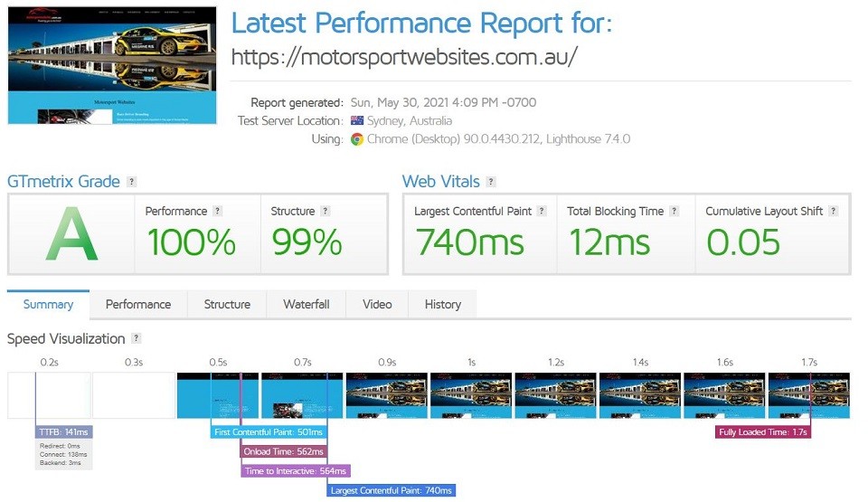Click the 0.3s filmstrip frame
The image size is (868, 502).
click(x=134, y=395)
